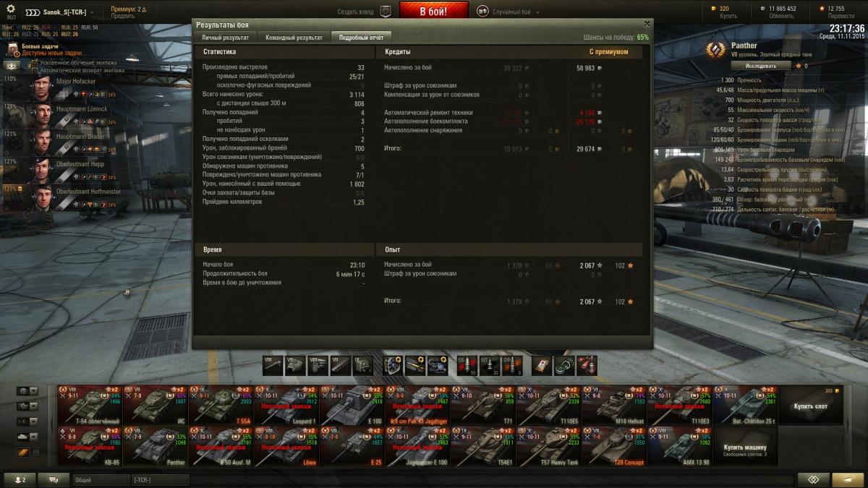Screen dimensions: 868x488
Task: Open the Боевые задачи missions icon
Action: (12, 49)
